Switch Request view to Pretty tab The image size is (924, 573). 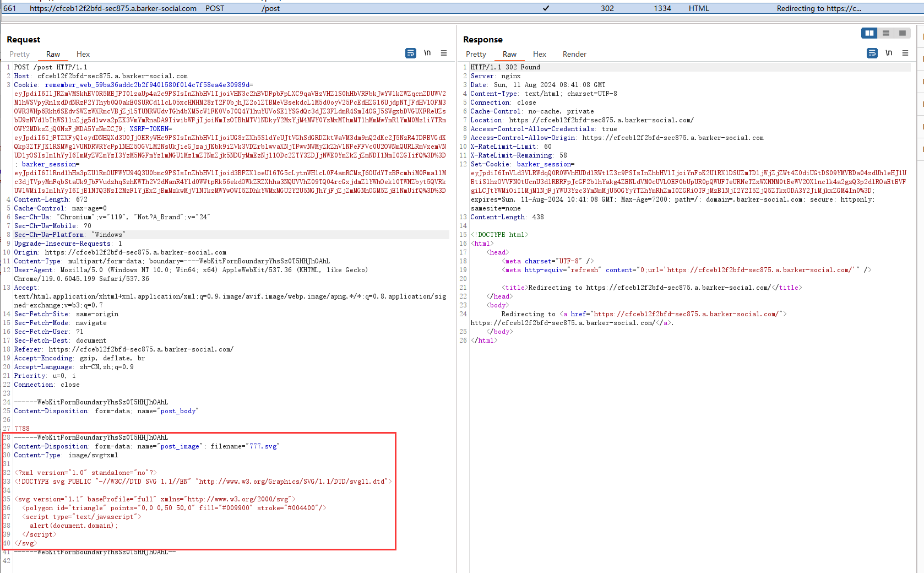[19, 54]
